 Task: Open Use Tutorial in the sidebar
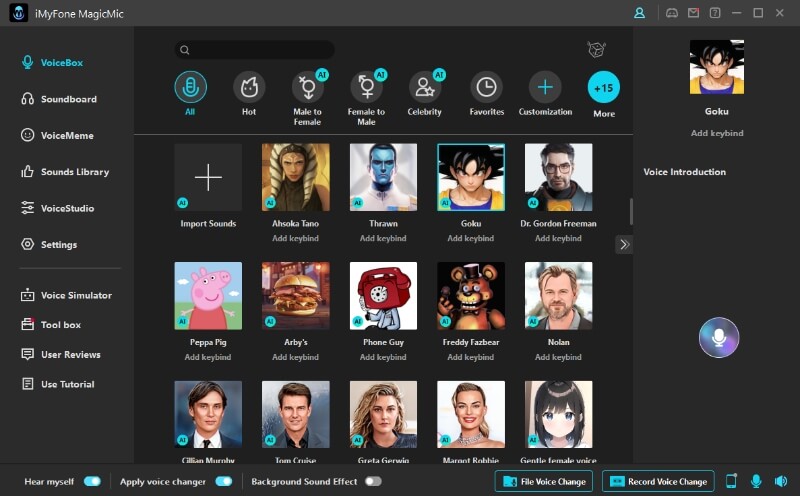[57, 384]
